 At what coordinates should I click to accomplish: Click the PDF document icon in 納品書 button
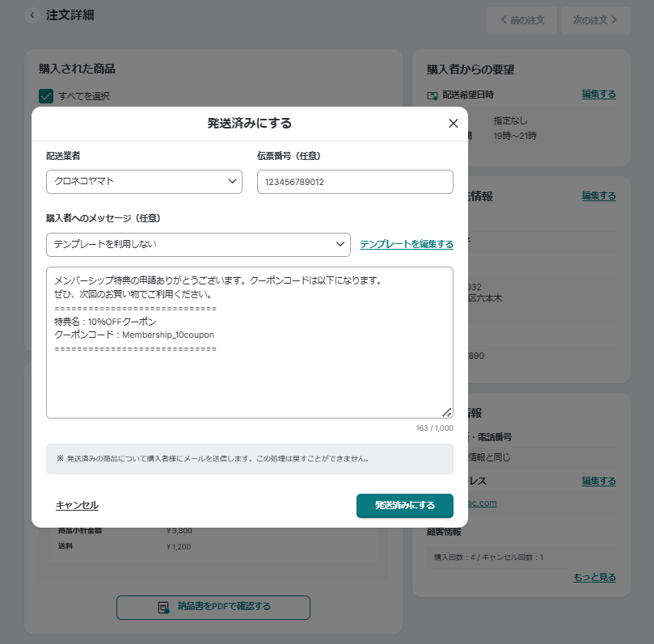coord(164,608)
